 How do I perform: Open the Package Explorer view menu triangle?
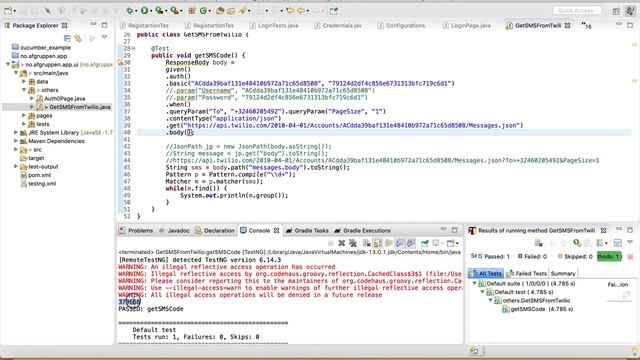(104, 38)
